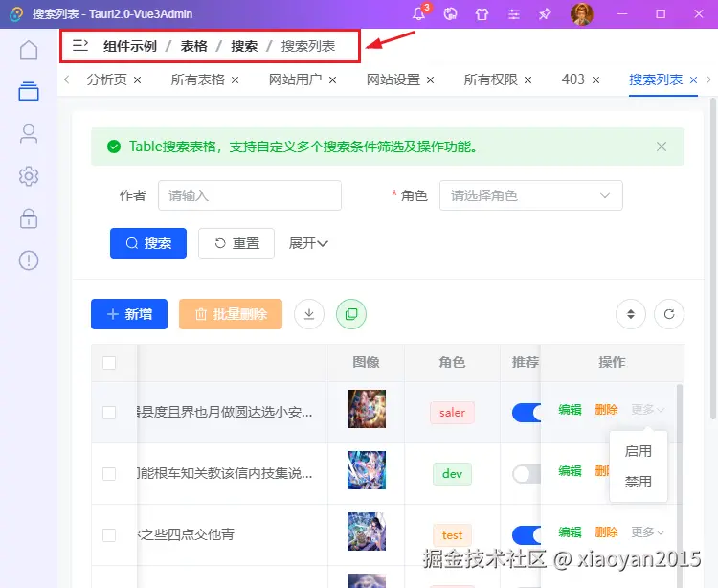Click the 组件示例 breadcrumb
The height and width of the screenshot is (588, 718).
coord(130,46)
